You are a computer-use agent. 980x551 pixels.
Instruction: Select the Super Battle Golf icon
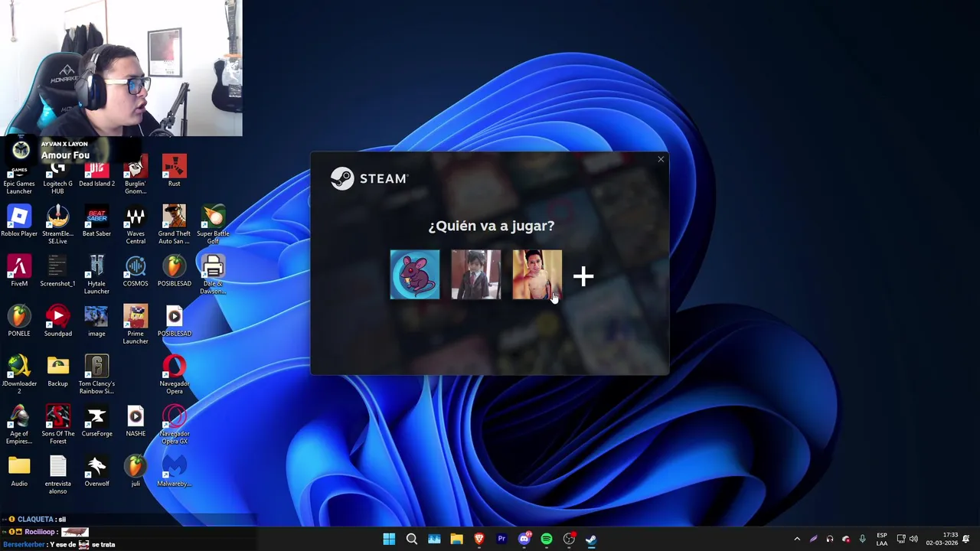(x=213, y=225)
